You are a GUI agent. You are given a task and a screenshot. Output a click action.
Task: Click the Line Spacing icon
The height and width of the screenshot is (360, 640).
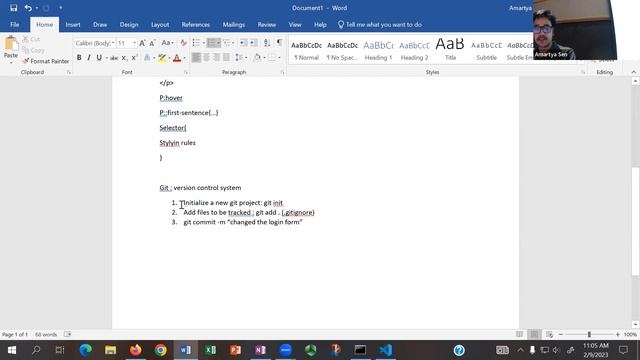239,58
